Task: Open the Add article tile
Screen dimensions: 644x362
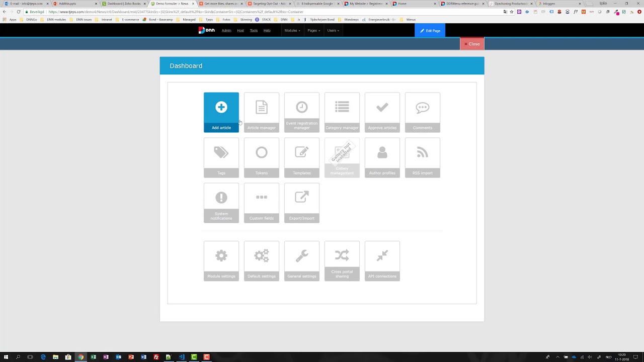Action: 221,113
